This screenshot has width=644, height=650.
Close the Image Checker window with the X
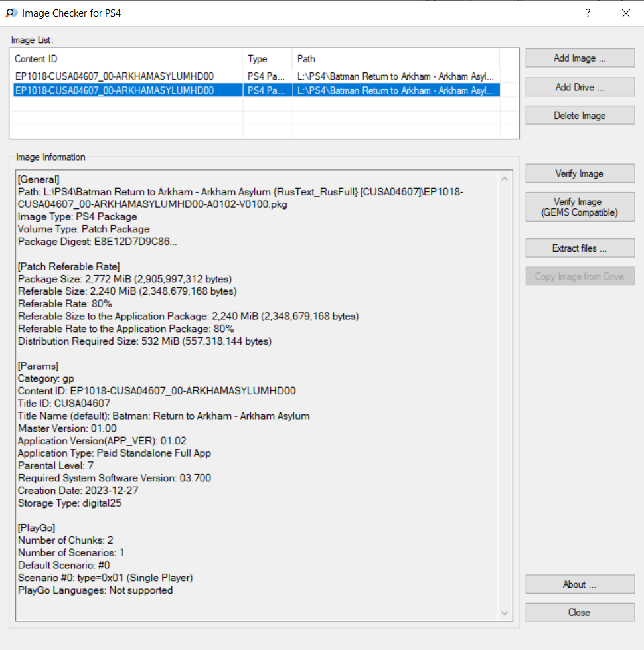(626, 13)
